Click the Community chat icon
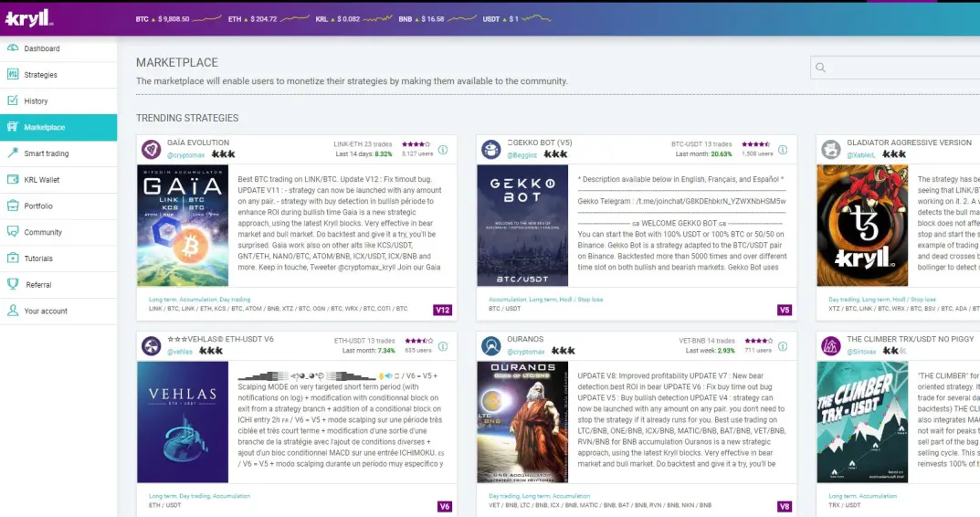 [13, 231]
